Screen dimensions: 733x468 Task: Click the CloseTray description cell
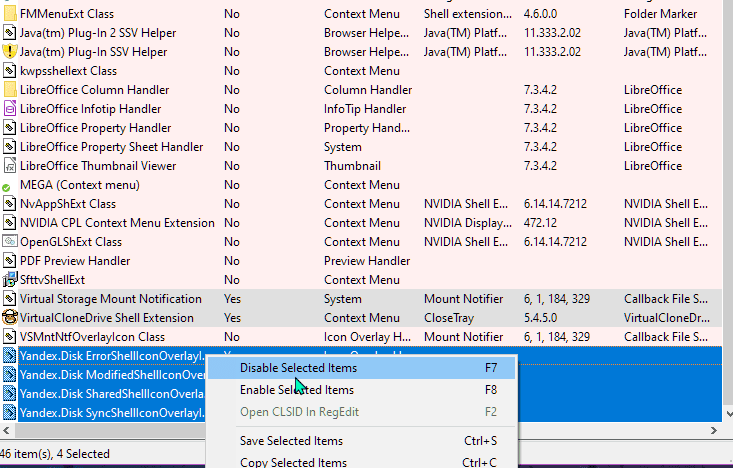tap(449, 318)
